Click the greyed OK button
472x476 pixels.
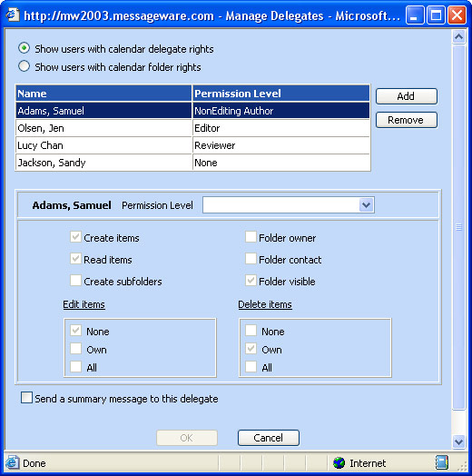(x=187, y=438)
